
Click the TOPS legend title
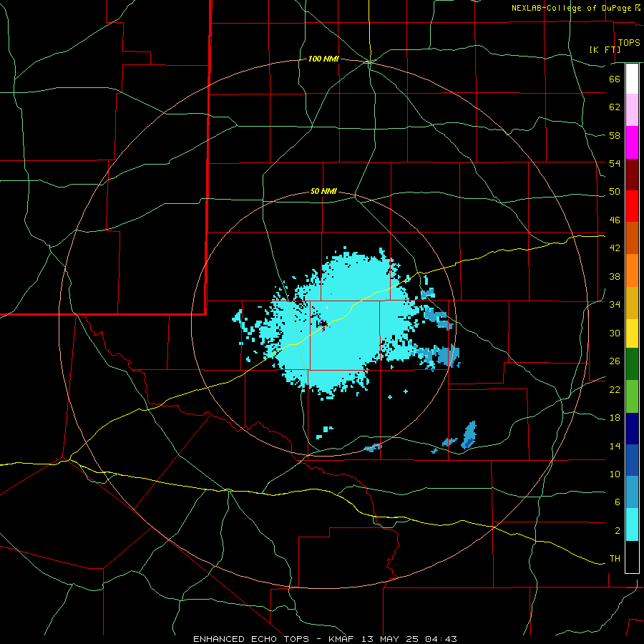pyautogui.click(x=629, y=42)
